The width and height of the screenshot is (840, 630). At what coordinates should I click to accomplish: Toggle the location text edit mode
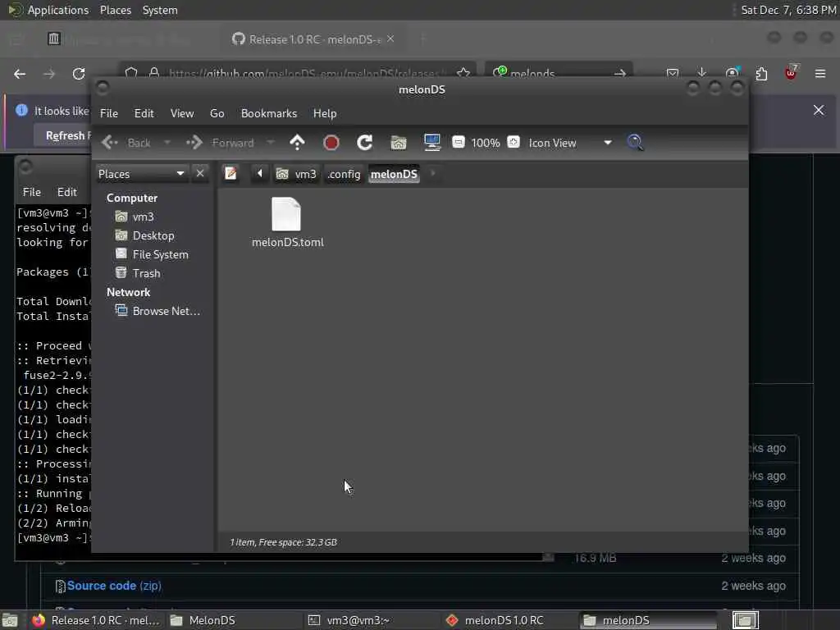[231, 174]
